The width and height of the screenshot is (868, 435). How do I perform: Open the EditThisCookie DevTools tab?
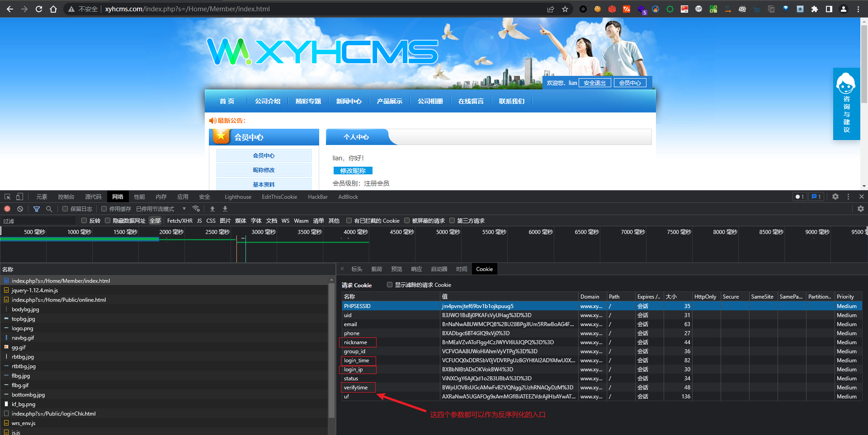(279, 196)
